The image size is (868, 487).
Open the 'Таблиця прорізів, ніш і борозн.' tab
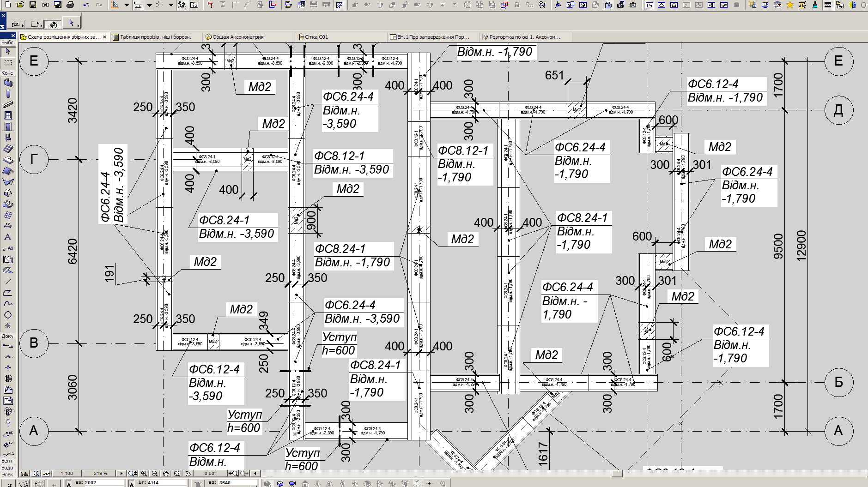(x=155, y=37)
